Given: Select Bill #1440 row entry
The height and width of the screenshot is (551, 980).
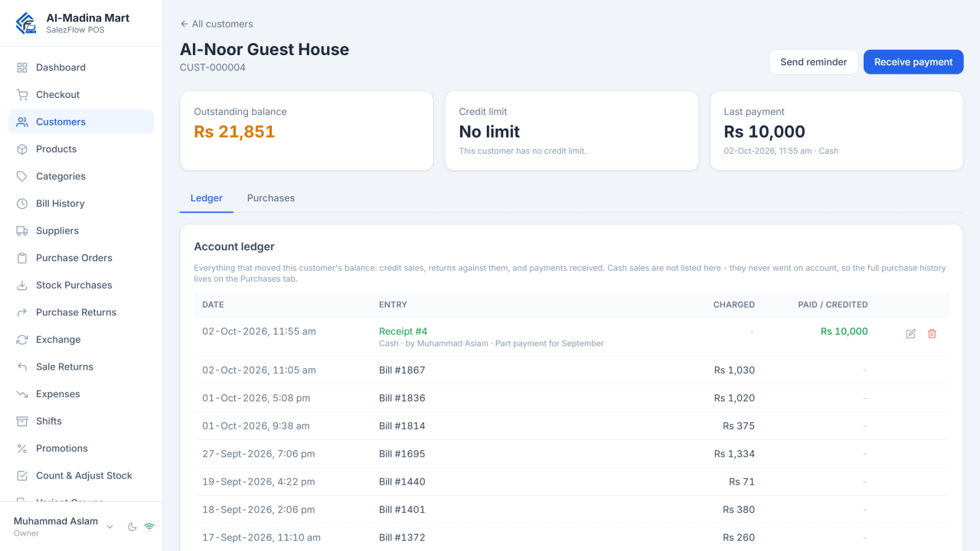Looking at the screenshot, I should click(402, 482).
